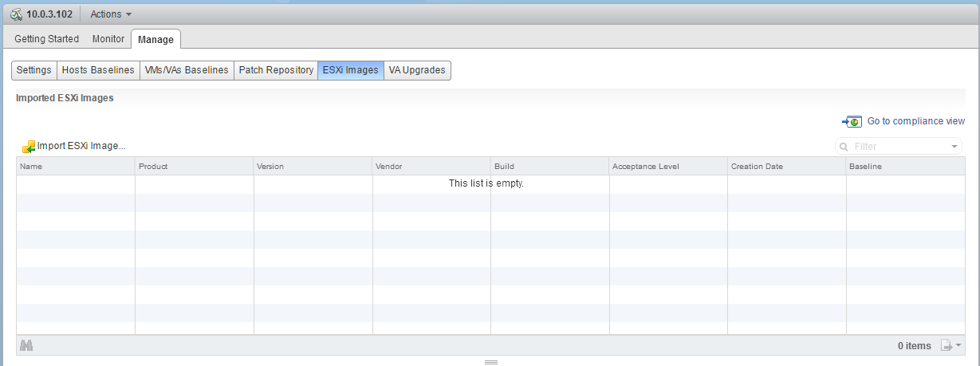
Task: Sort by the Creation Date column header
Action: (787, 166)
